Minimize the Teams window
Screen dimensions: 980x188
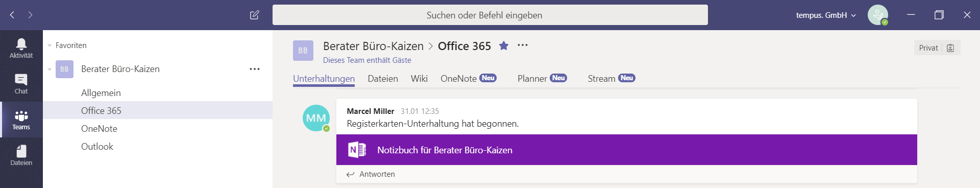[911, 15]
